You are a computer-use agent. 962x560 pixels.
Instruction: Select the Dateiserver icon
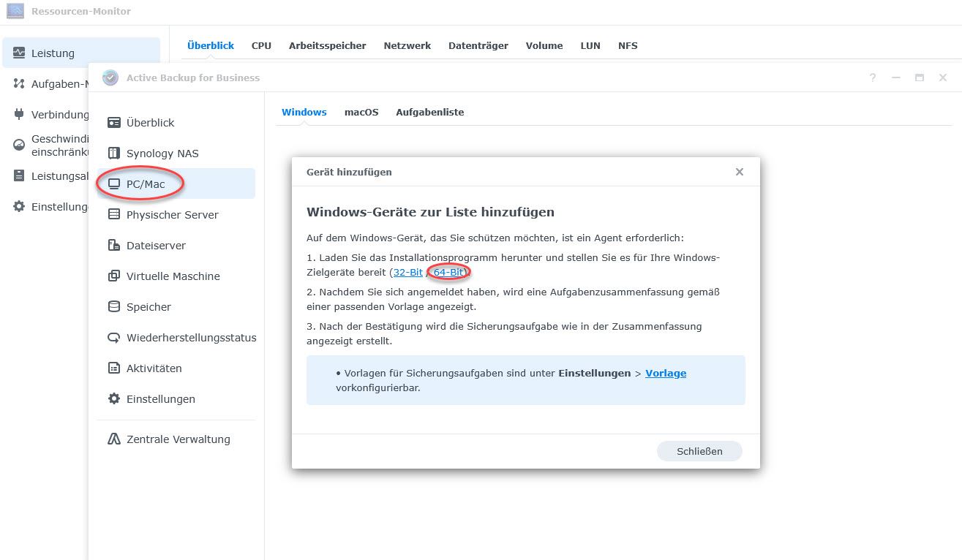[114, 246]
